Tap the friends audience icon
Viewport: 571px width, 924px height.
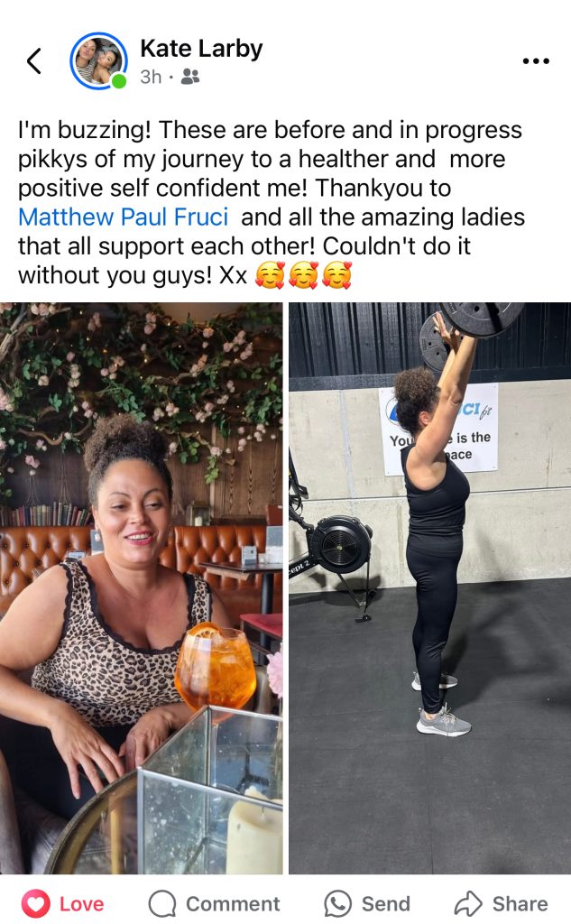point(189,77)
